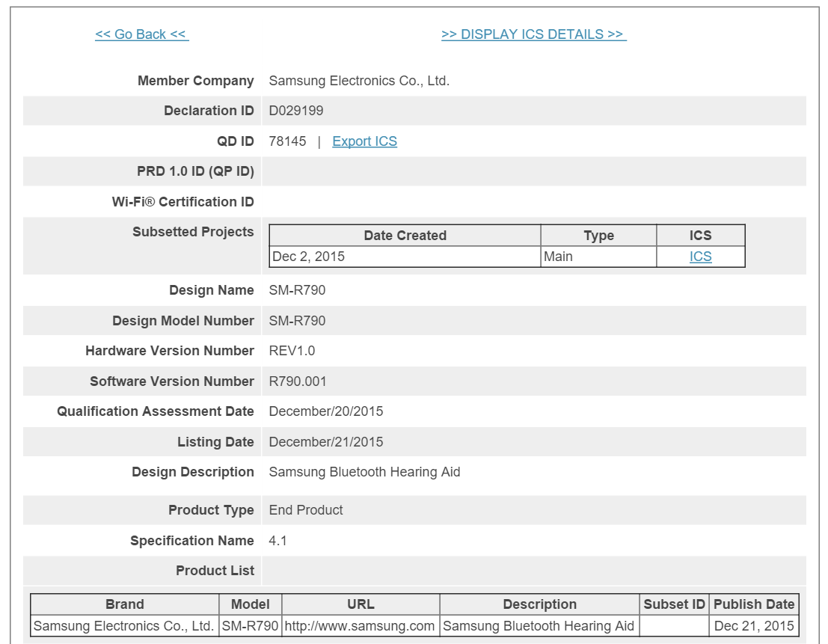Click the Samsung Electronics member company value
This screenshot has height=644, width=828.
[x=359, y=81]
